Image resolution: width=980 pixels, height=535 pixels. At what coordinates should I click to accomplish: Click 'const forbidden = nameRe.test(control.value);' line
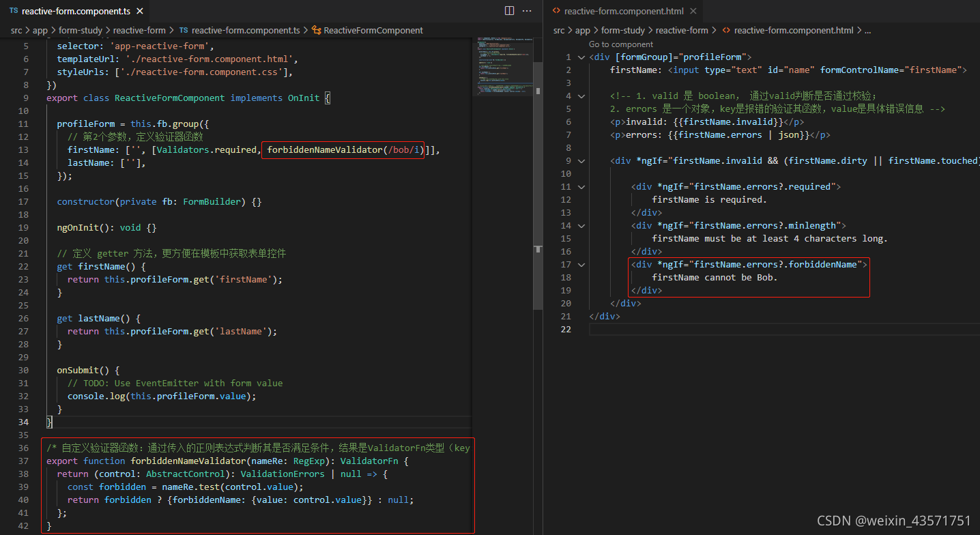click(x=185, y=487)
